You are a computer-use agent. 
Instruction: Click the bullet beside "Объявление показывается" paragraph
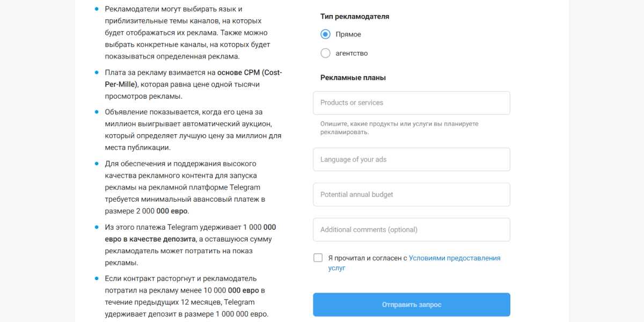[x=97, y=112]
